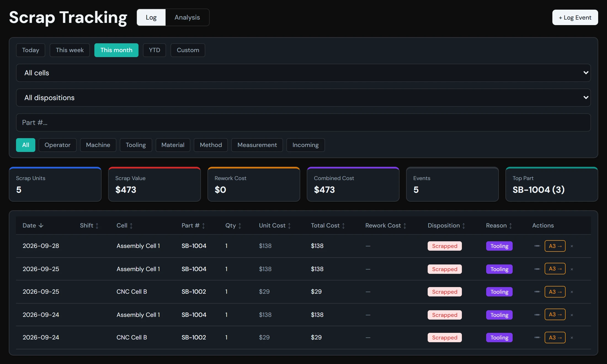This screenshot has height=364, width=607.
Task: Select the Log tab
Action: (x=151, y=17)
